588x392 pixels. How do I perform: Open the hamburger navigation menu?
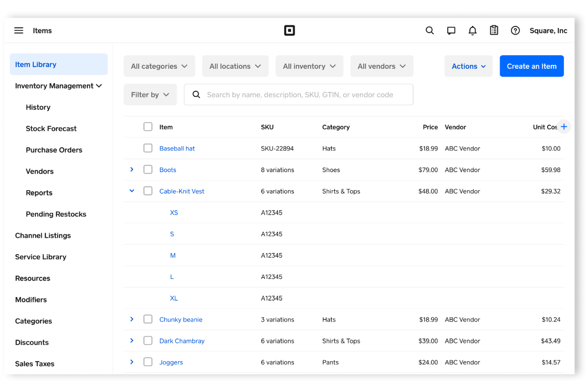coord(19,31)
